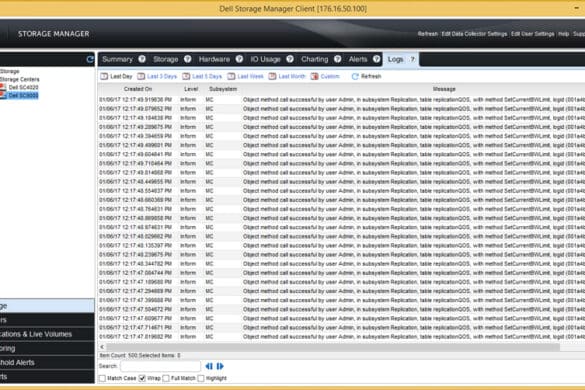
Task: Click into the Search input field
Action: click(160, 366)
